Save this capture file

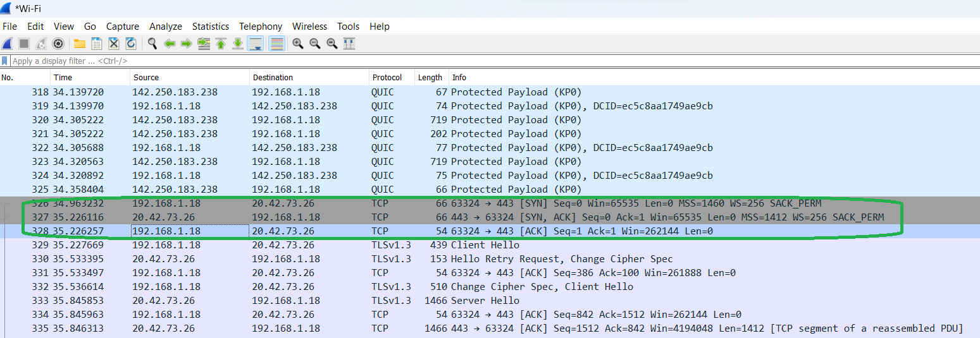(97, 44)
